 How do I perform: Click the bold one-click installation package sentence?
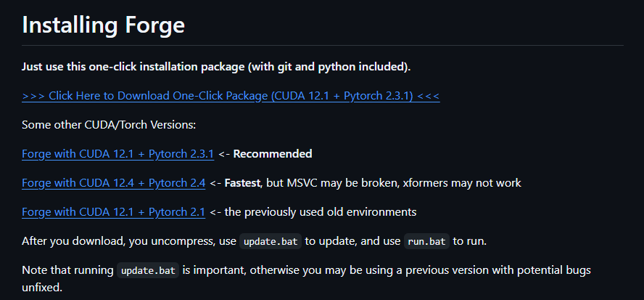(216, 67)
